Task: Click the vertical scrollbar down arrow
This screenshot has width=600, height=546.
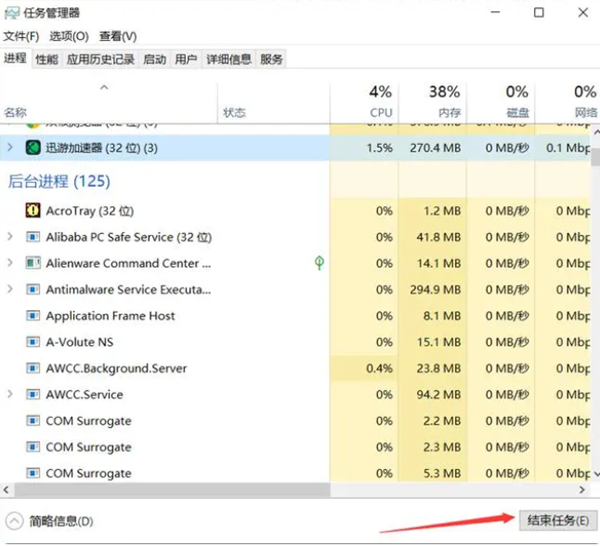Action: 596,474
